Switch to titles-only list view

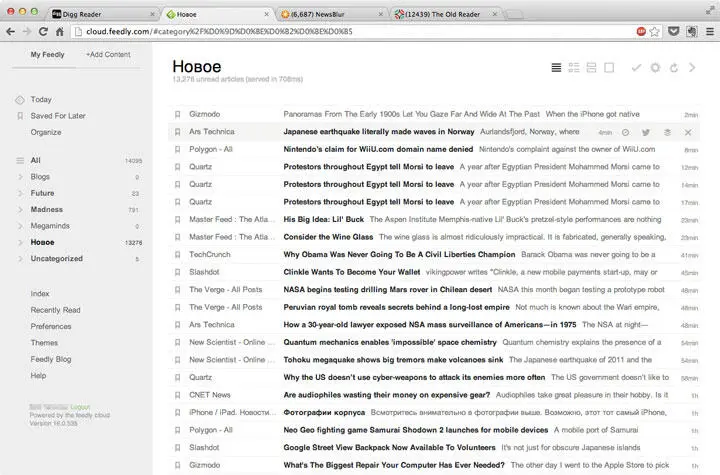tap(556, 68)
